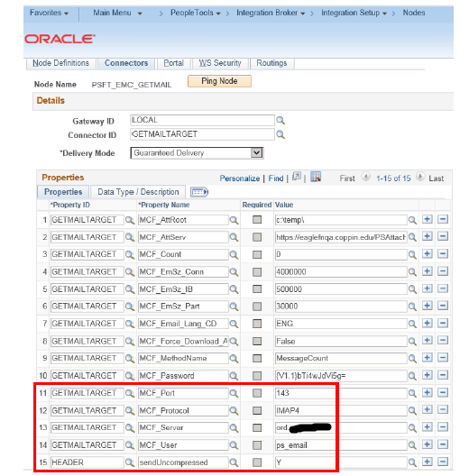The width and height of the screenshot is (469, 476).
Task: Open lookup for Gateway ID field
Action: click(280, 121)
